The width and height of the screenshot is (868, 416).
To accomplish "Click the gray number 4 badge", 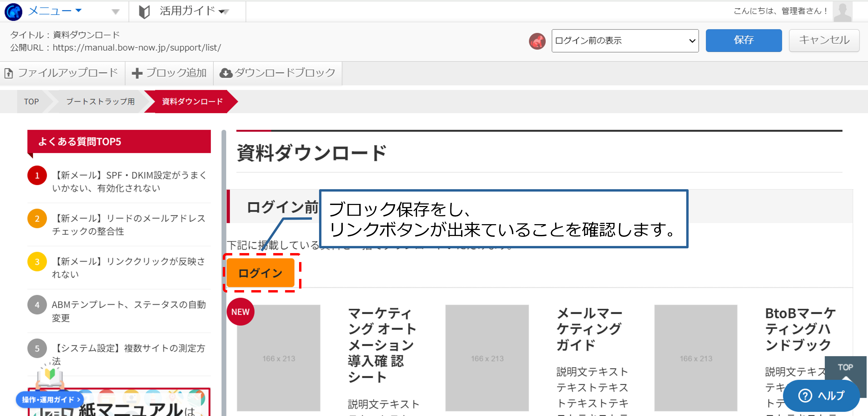I will [x=37, y=305].
